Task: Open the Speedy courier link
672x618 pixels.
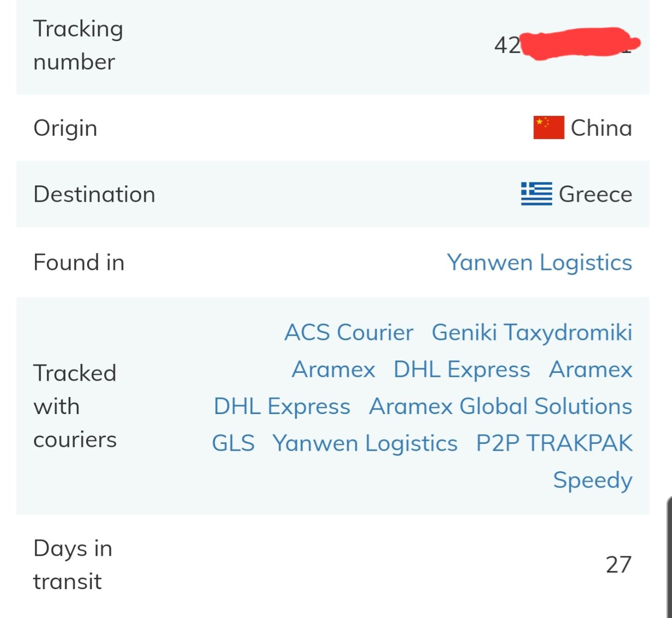Action: (x=593, y=480)
